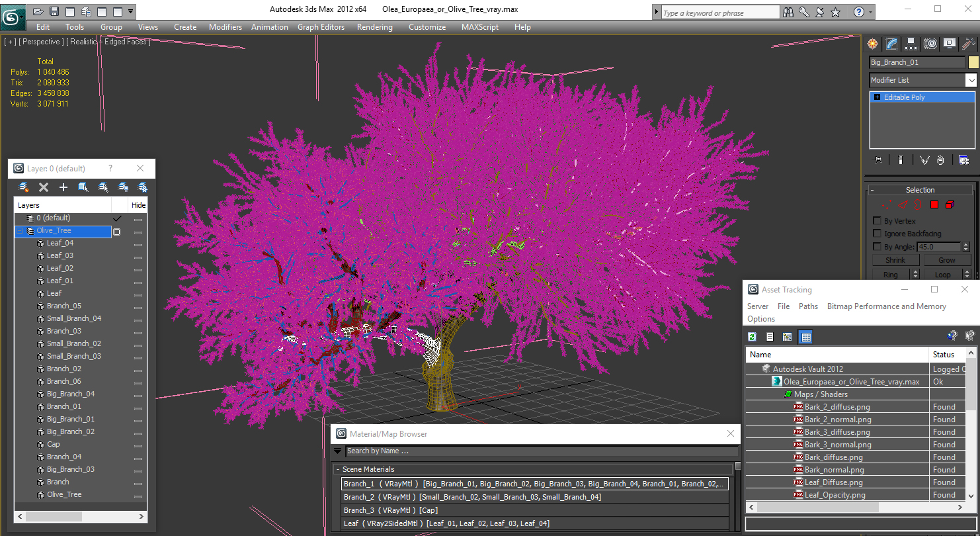
Task: Open the Modifiers menu
Action: pyautogui.click(x=225, y=27)
